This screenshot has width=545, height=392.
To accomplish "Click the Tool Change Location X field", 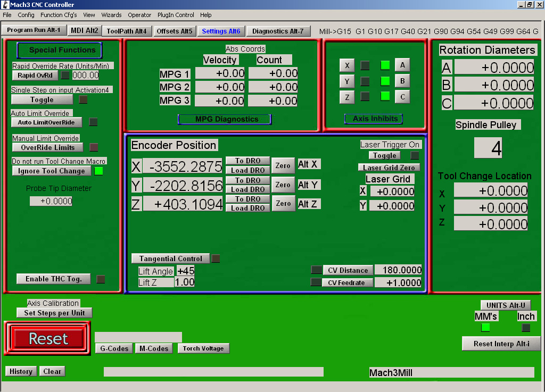I will 491,190.
